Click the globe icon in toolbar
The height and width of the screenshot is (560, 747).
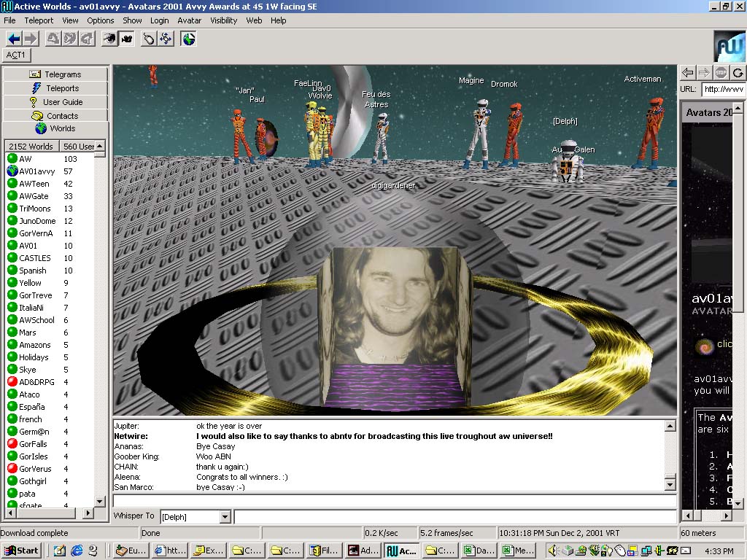point(189,39)
